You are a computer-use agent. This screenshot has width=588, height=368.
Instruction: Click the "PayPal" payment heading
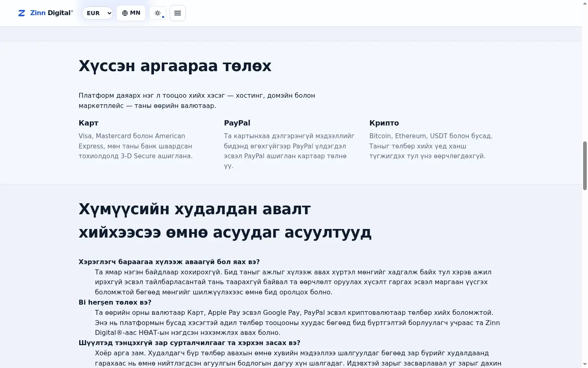click(x=237, y=123)
